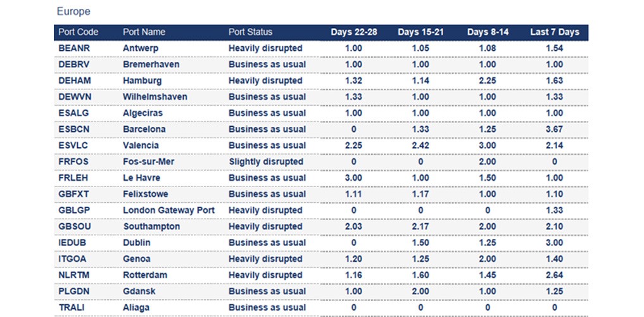Click the Port Status column header
644x317 pixels.
coord(250,32)
